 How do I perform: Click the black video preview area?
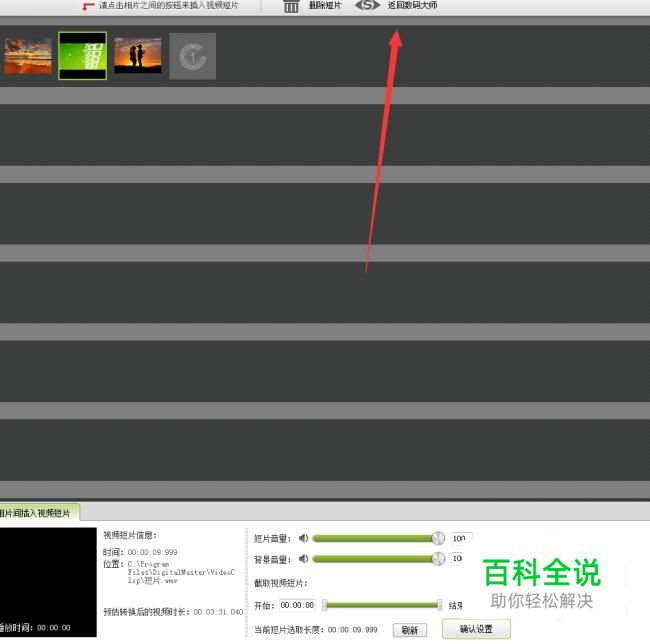click(x=48, y=582)
